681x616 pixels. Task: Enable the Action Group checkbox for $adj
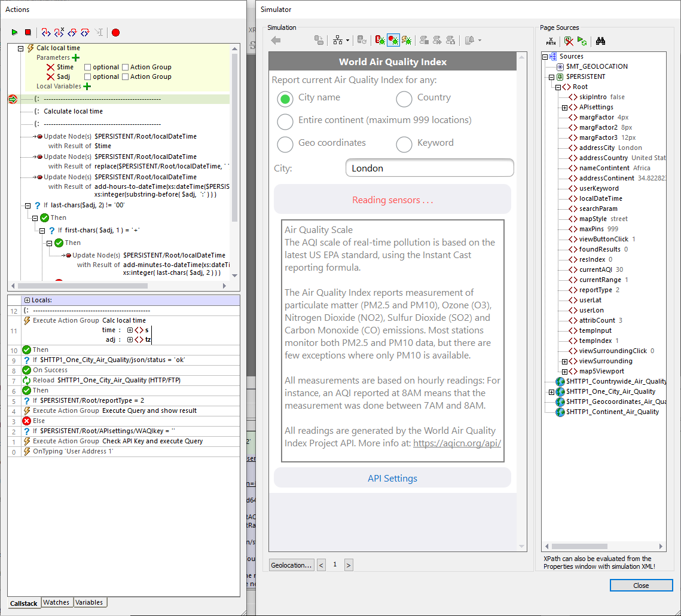[126, 77]
